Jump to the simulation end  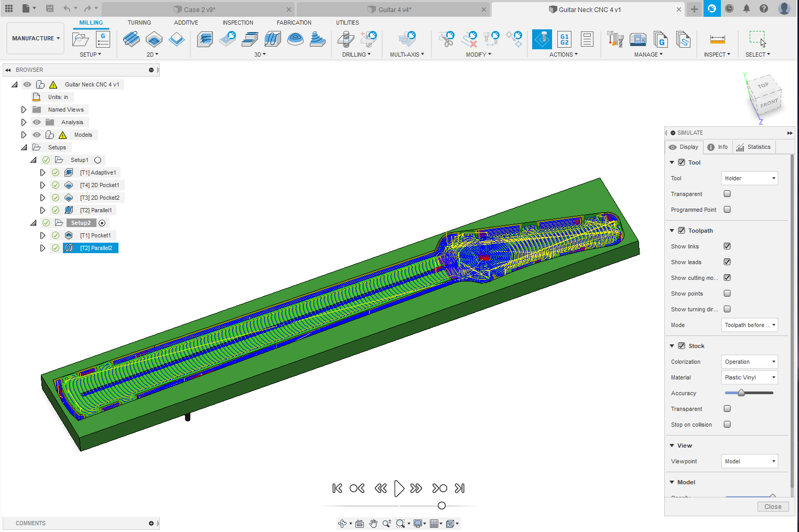(460, 488)
